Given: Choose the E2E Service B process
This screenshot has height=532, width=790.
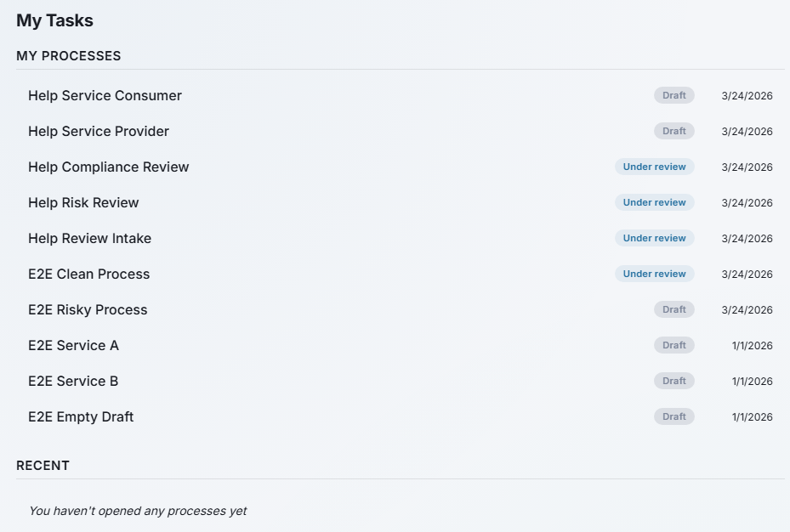Looking at the screenshot, I should [73, 381].
